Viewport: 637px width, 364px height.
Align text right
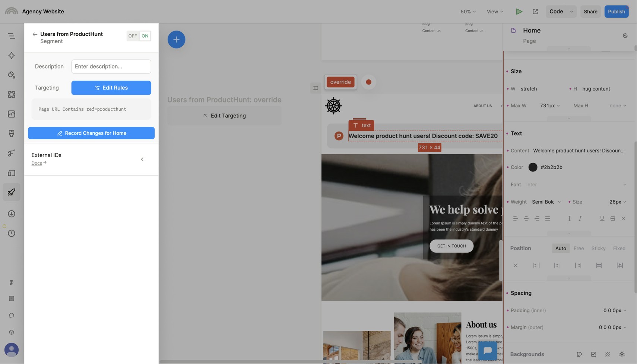click(x=537, y=219)
